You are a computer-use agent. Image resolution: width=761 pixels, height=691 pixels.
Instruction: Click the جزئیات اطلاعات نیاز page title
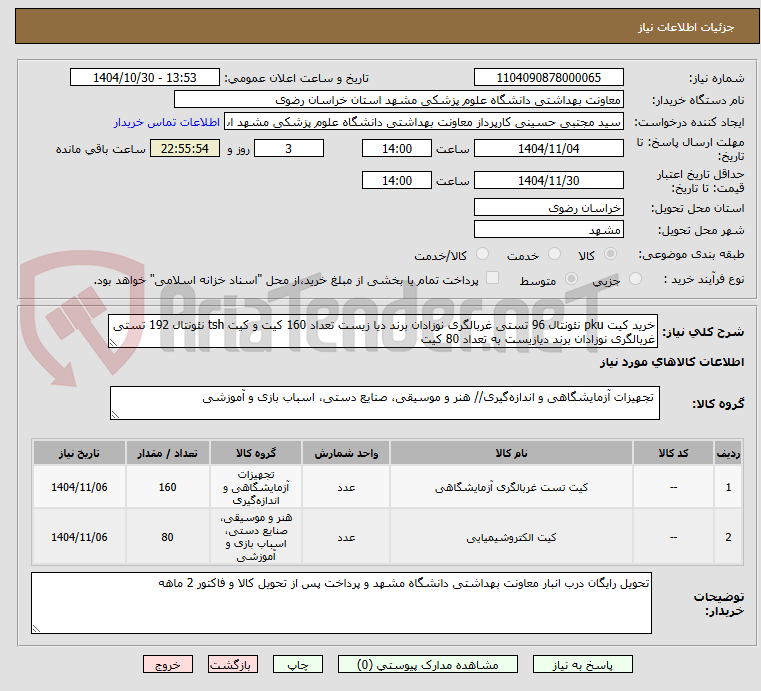(x=685, y=27)
